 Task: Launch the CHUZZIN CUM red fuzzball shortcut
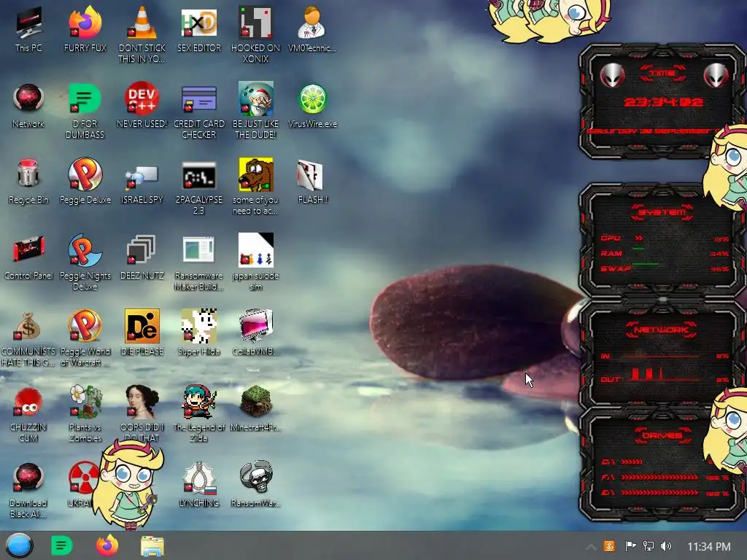tap(28, 413)
